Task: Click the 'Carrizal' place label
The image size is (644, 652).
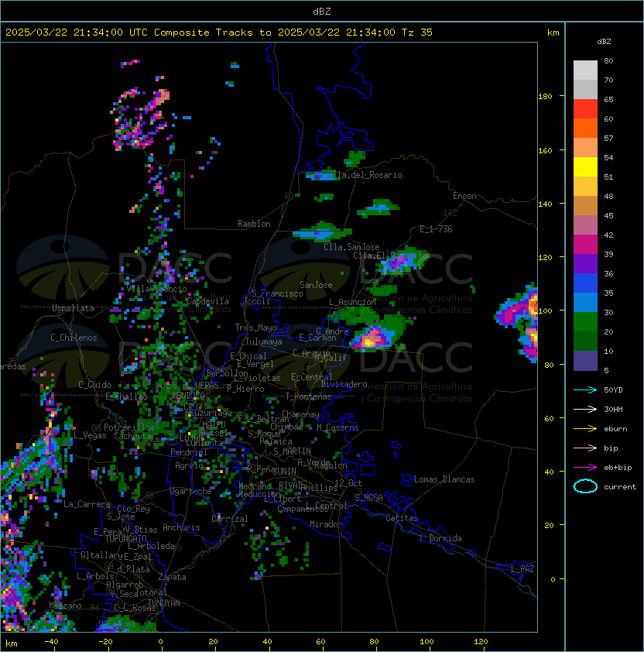Action: [x=230, y=519]
